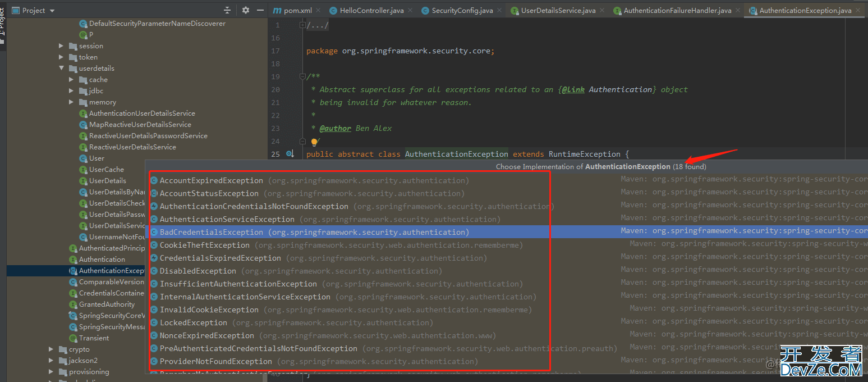868x382 pixels.
Task: Hide the Project tool window with minus icon
Action: pos(260,10)
